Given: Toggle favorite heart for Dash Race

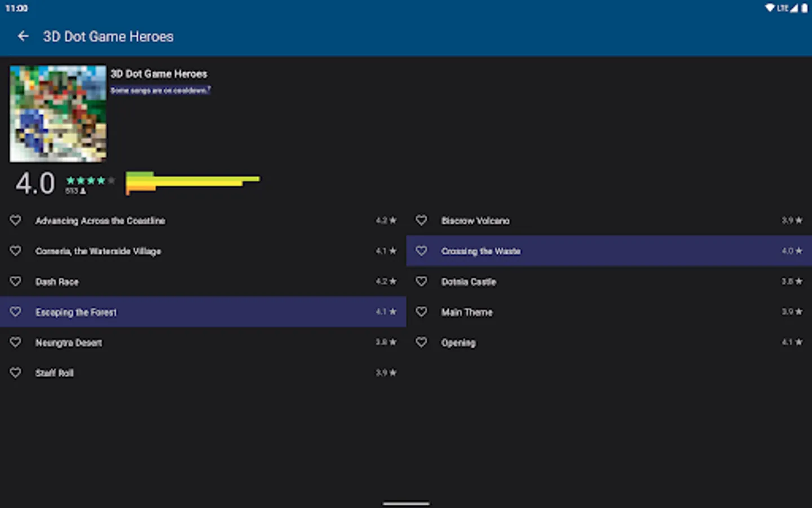Looking at the screenshot, I should point(16,281).
